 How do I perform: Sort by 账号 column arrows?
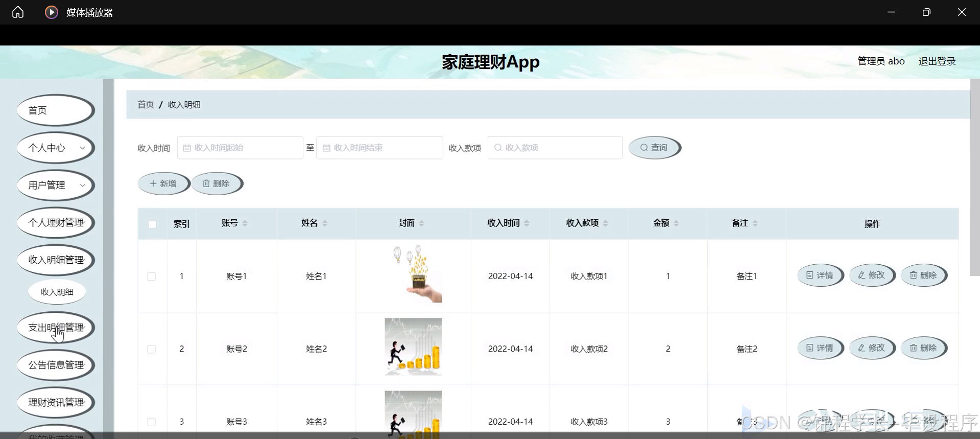pos(245,223)
